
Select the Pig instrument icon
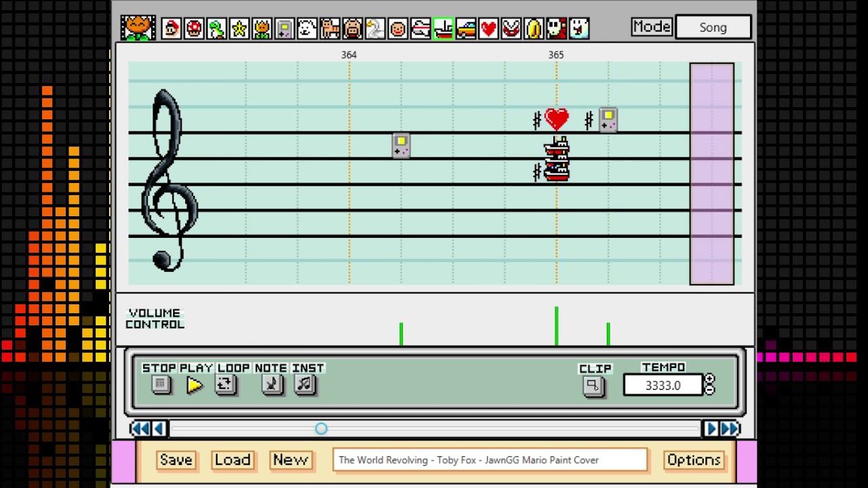353,28
